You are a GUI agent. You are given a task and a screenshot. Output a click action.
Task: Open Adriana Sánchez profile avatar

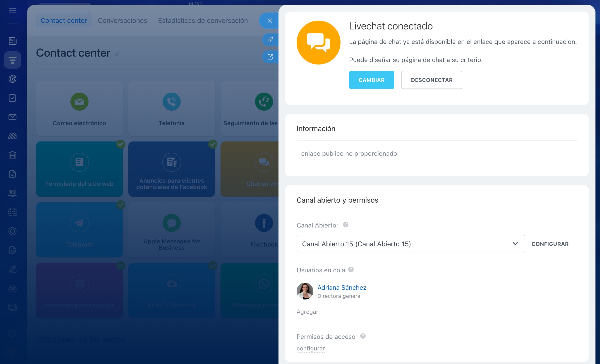coord(305,291)
